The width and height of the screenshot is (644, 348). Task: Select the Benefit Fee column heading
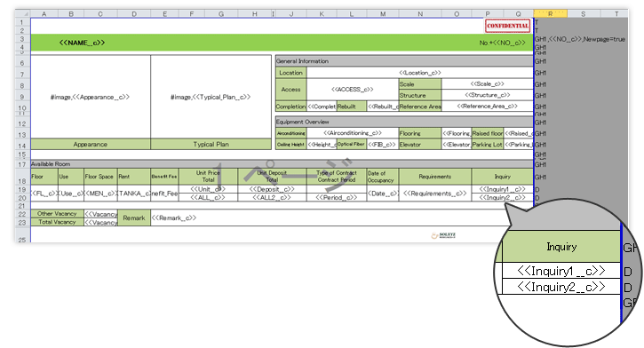(x=164, y=177)
